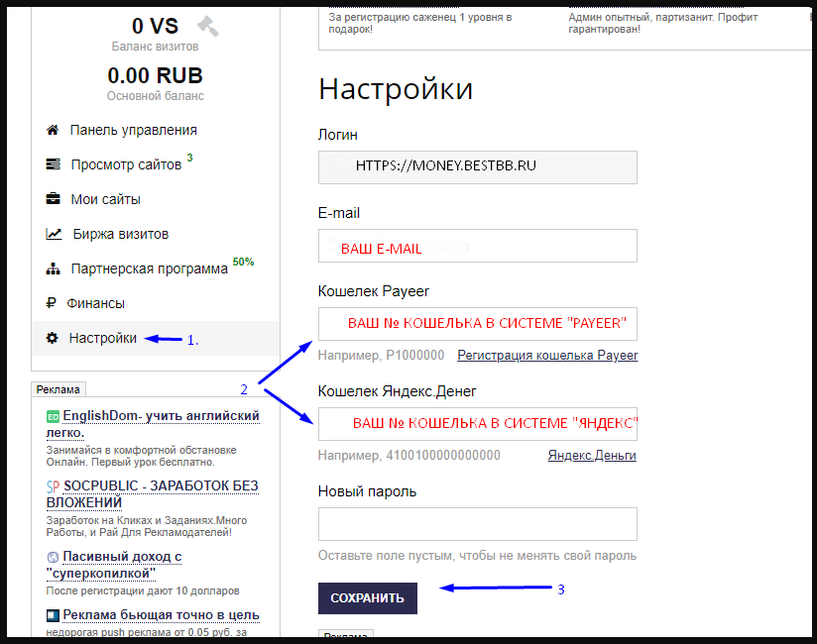The width and height of the screenshot is (817, 644).
Task: Click the 3 badge on Просмотр сайтов
Action: click(x=190, y=158)
